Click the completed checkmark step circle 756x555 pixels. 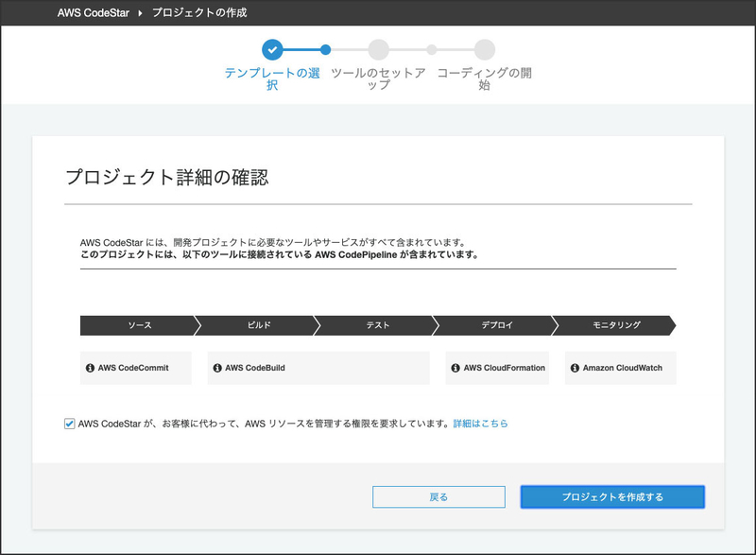[x=272, y=50]
